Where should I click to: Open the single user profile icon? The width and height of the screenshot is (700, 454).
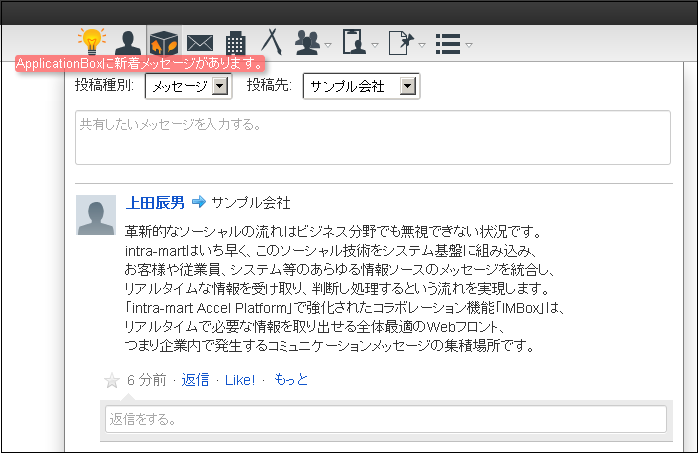128,43
